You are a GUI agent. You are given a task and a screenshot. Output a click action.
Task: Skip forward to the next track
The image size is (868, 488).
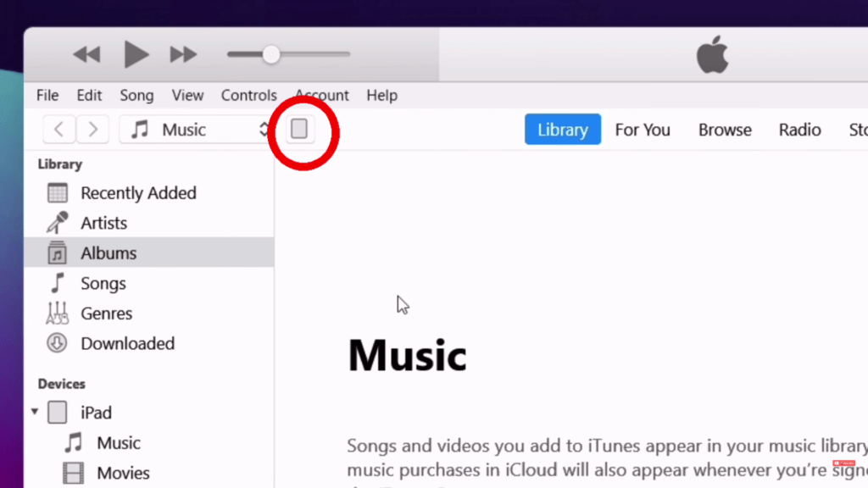click(183, 54)
